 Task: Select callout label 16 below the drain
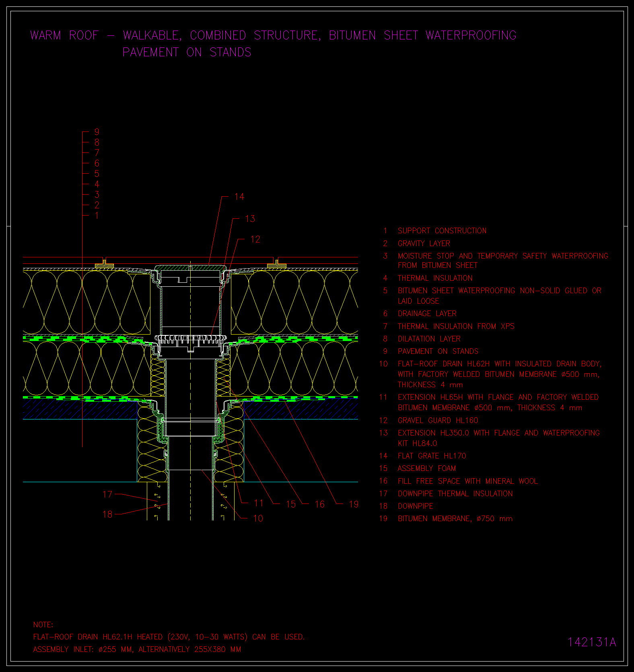(319, 504)
